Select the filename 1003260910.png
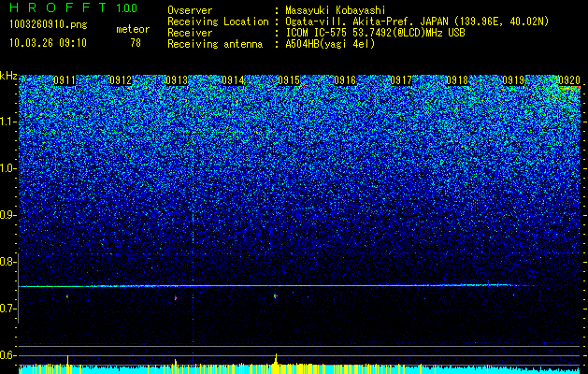 pos(49,24)
